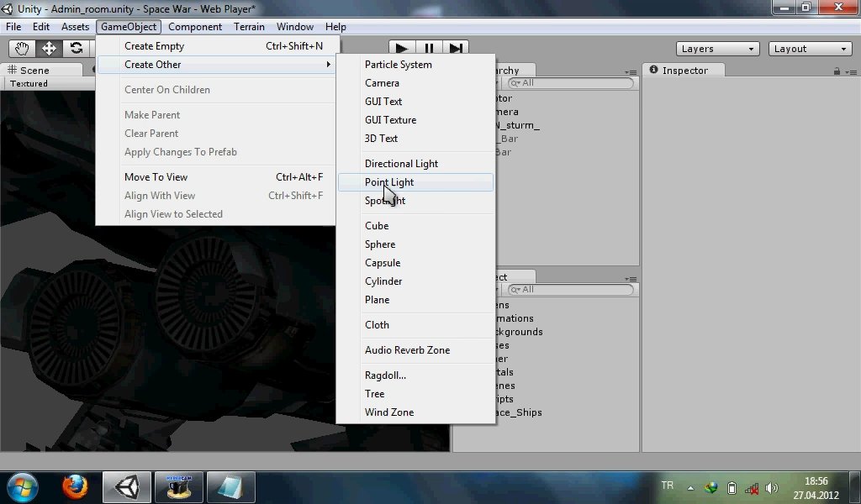This screenshot has height=504, width=861.
Task: Open the clock showing 18:56
Action: coord(816,487)
